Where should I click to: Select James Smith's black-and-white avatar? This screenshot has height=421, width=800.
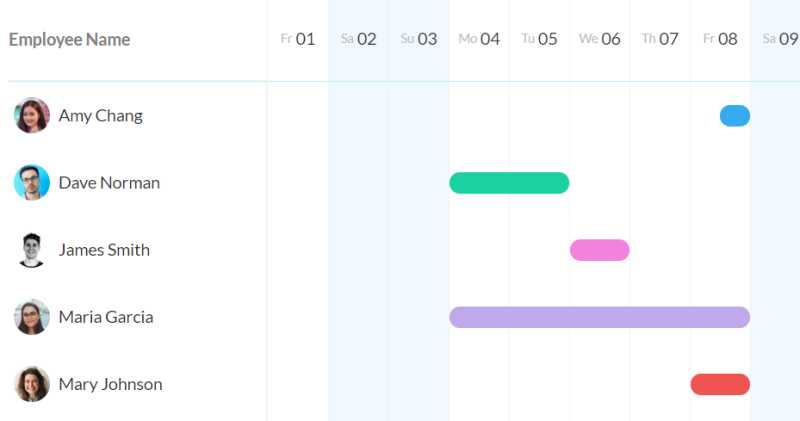[32, 250]
